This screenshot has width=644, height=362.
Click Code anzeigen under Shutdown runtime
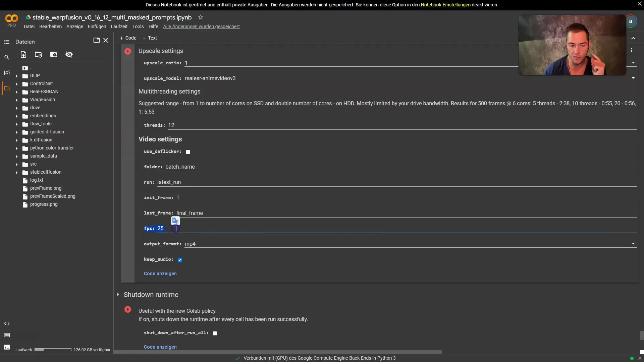[160, 346]
